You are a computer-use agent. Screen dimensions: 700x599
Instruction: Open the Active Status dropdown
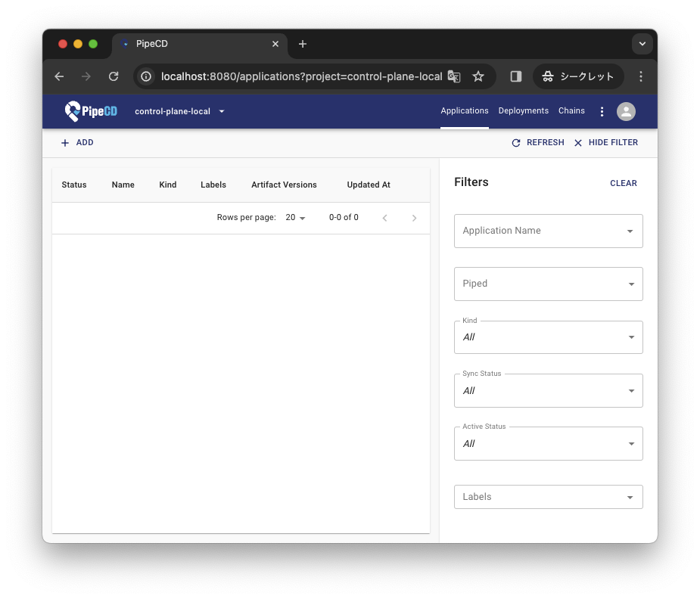[x=548, y=443]
